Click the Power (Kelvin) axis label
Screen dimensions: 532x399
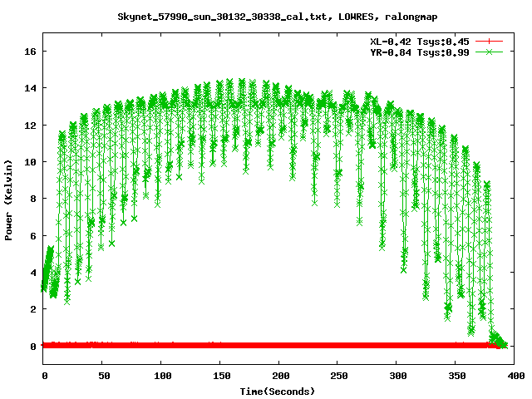click(8, 200)
